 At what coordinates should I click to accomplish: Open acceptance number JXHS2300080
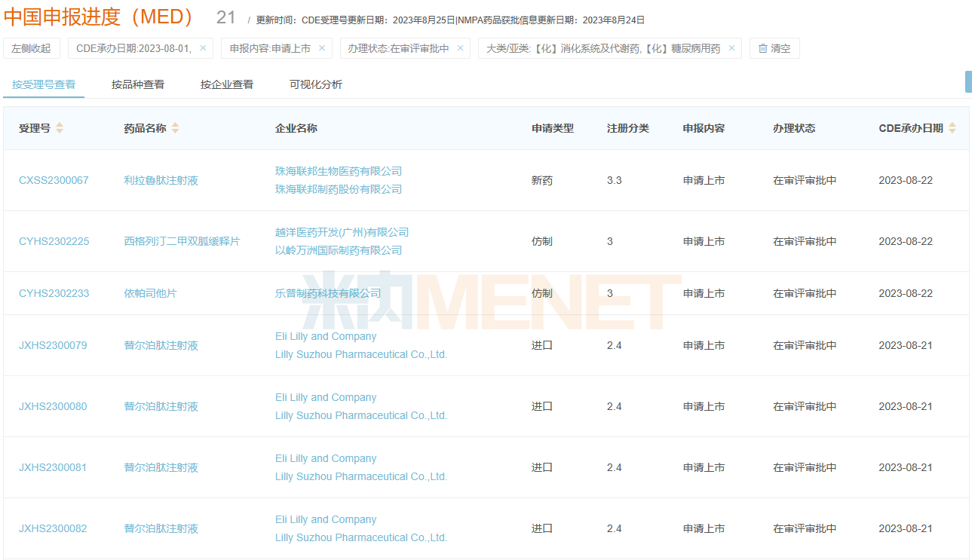click(53, 406)
